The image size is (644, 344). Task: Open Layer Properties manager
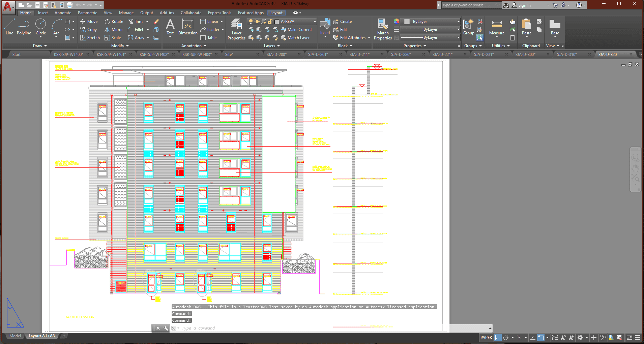(236, 29)
